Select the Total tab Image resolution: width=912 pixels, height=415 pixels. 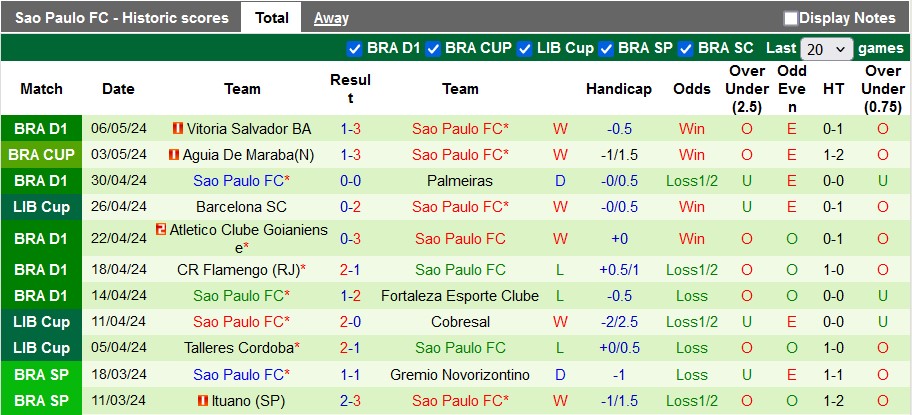(272, 18)
